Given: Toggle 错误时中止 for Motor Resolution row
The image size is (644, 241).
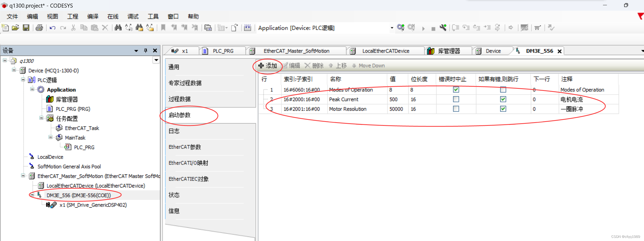Looking at the screenshot, I should point(456,109).
